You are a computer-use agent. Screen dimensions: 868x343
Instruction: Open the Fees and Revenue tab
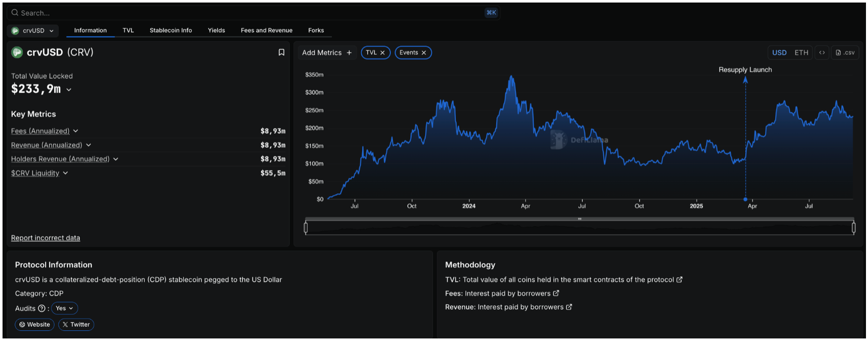(x=266, y=30)
